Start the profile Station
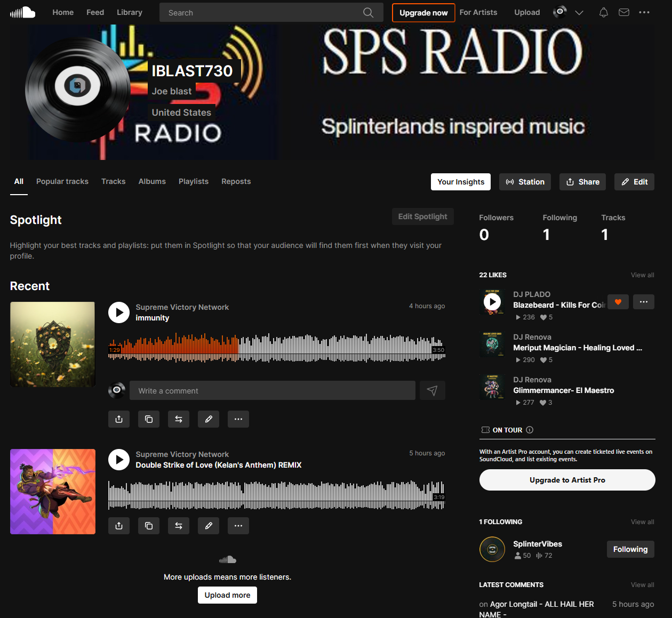This screenshot has width=672, height=618. coord(525,182)
